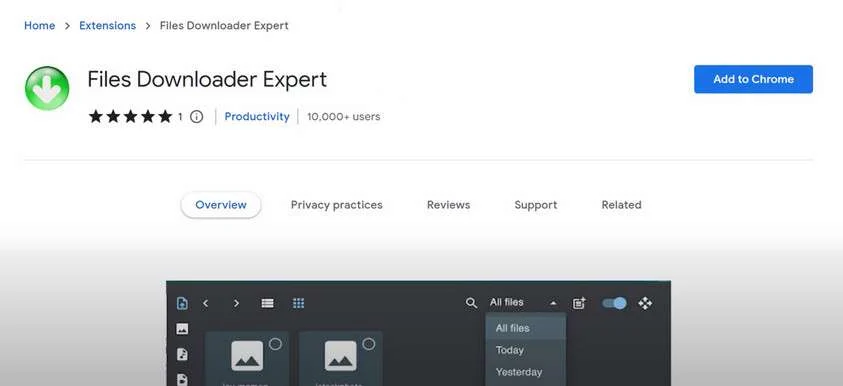Click the four-arrows move icon
The image size is (843, 386).
coord(645,303)
